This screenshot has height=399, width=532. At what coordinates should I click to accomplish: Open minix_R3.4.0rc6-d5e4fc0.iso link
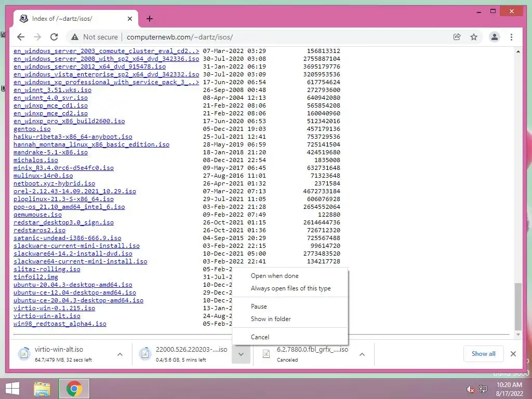(63, 168)
